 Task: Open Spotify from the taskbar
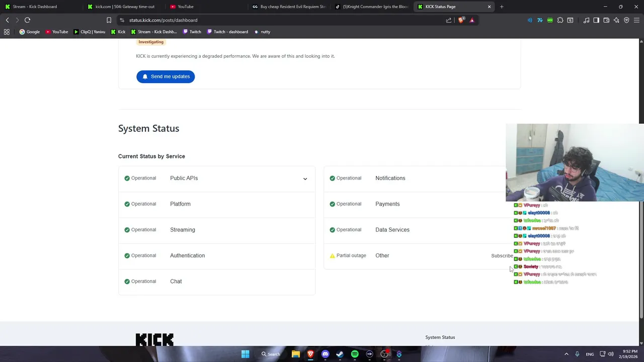(x=355, y=354)
